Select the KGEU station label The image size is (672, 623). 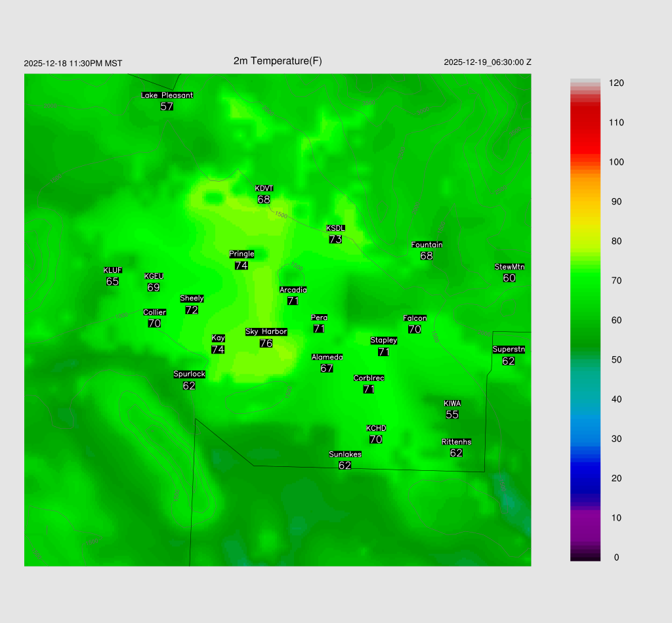(154, 276)
